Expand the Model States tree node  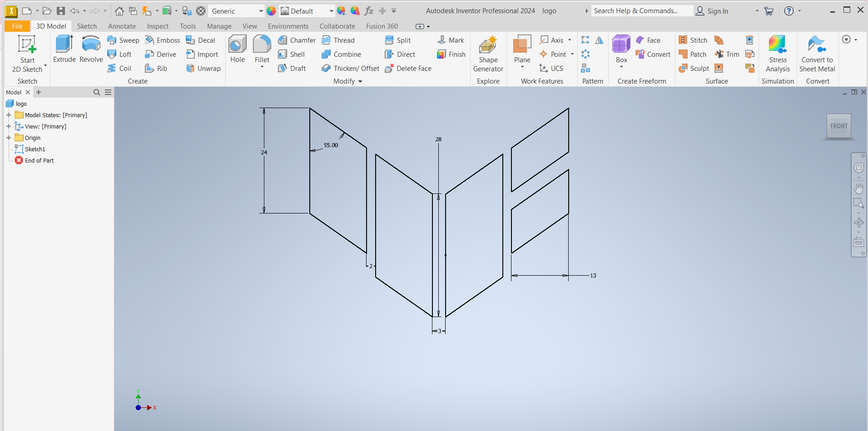9,115
